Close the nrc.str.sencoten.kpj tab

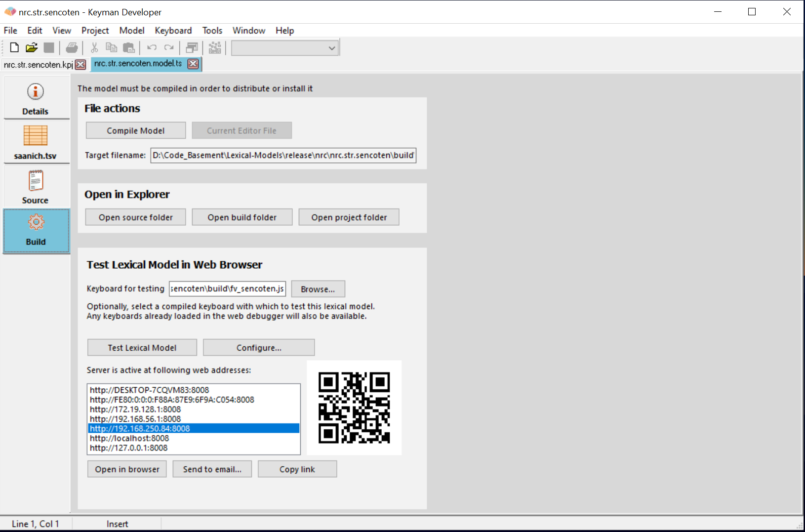(80, 65)
